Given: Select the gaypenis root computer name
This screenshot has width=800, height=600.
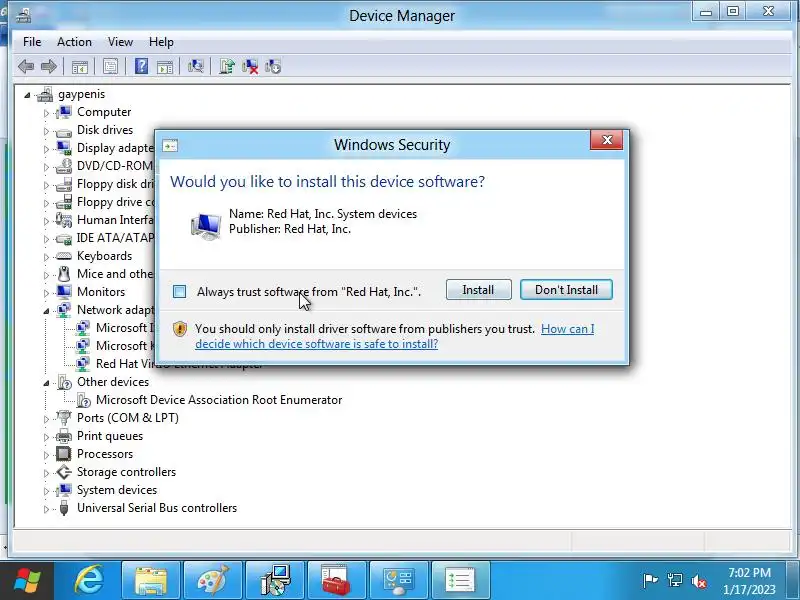Looking at the screenshot, I should click(x=81, y=94).
